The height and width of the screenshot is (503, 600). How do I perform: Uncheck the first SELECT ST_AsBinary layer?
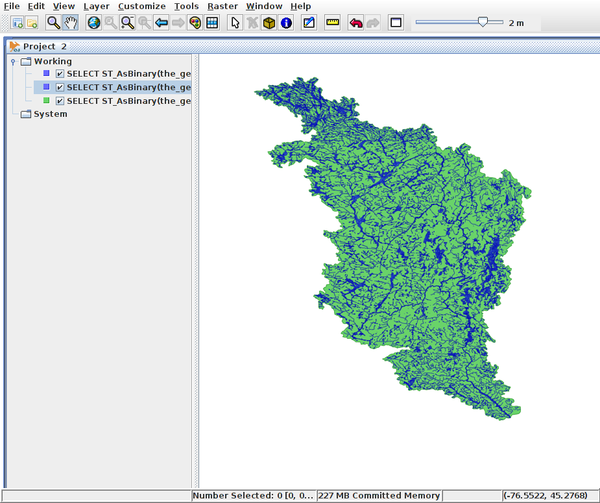[x=60, y=74]
